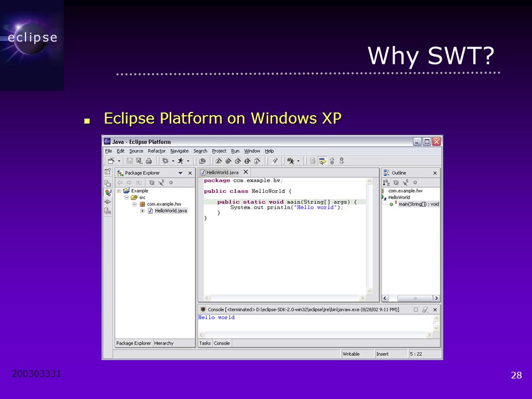Toggle Show Source of Selected Element Only

tap(313, 161)
